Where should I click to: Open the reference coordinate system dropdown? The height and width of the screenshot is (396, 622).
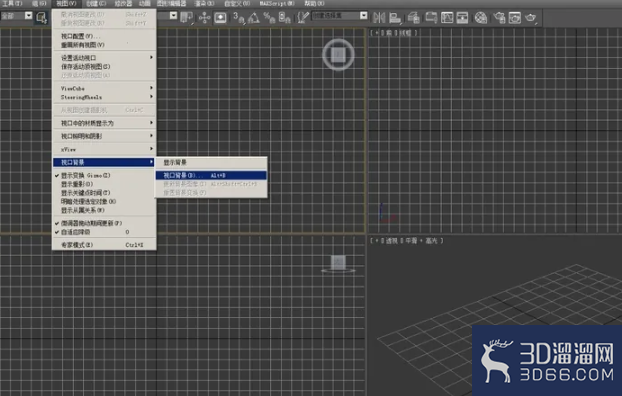click(173, 15)
